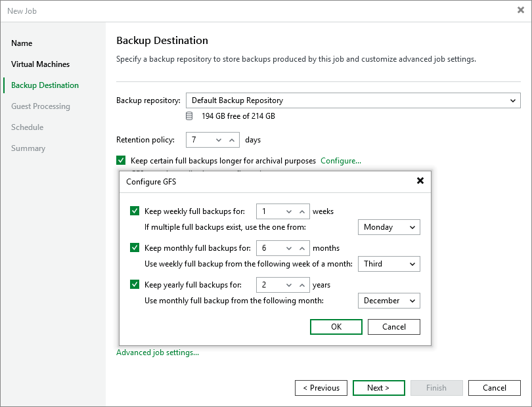The height and width of the screenshot is (407, 532).
Task: Open the Backup repository dropdown
Action: point(514,100)
